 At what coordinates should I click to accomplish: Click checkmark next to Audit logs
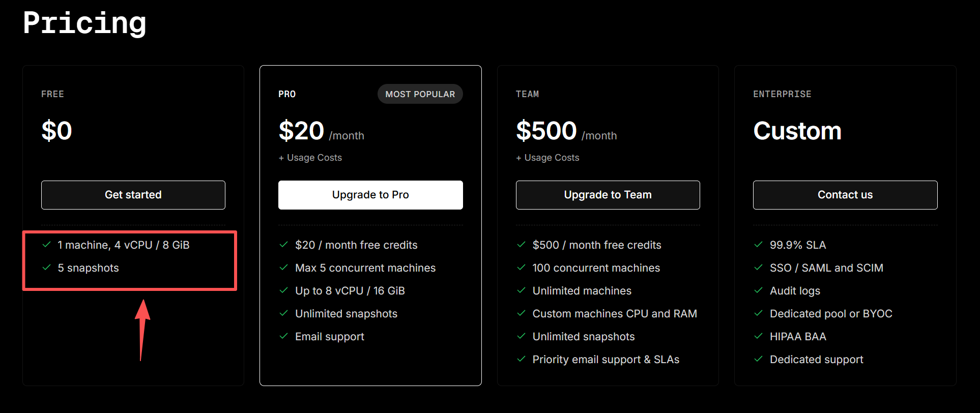point(759,290)
